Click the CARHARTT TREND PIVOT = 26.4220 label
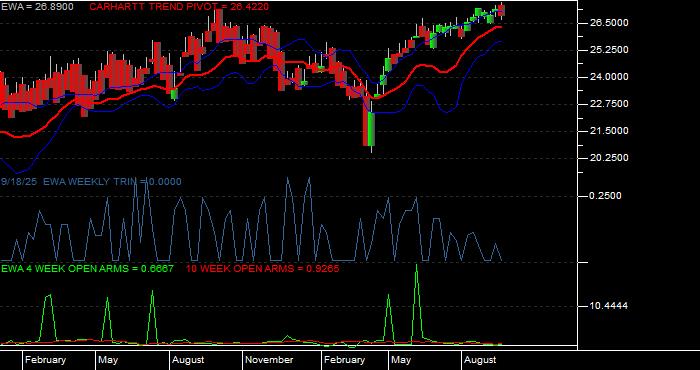The width and height of the screenshot is (700, 370). pyautogui.click(x=179, y=7)
